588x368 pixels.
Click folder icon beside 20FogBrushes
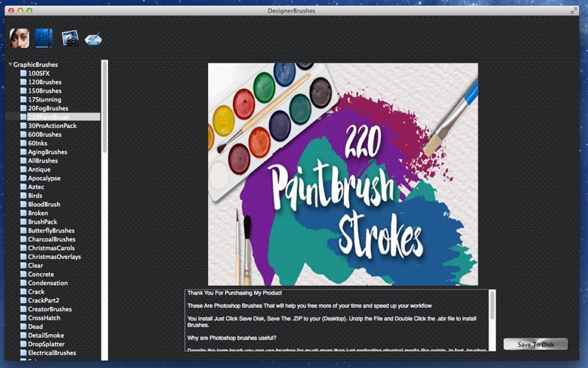[24, 108]
